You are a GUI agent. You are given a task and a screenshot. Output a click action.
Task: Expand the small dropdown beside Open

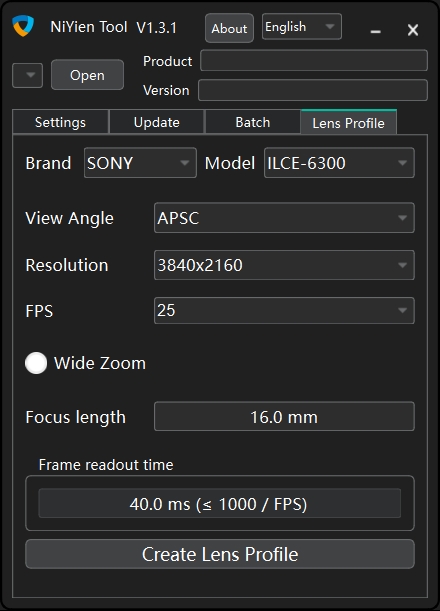[28, 75]
